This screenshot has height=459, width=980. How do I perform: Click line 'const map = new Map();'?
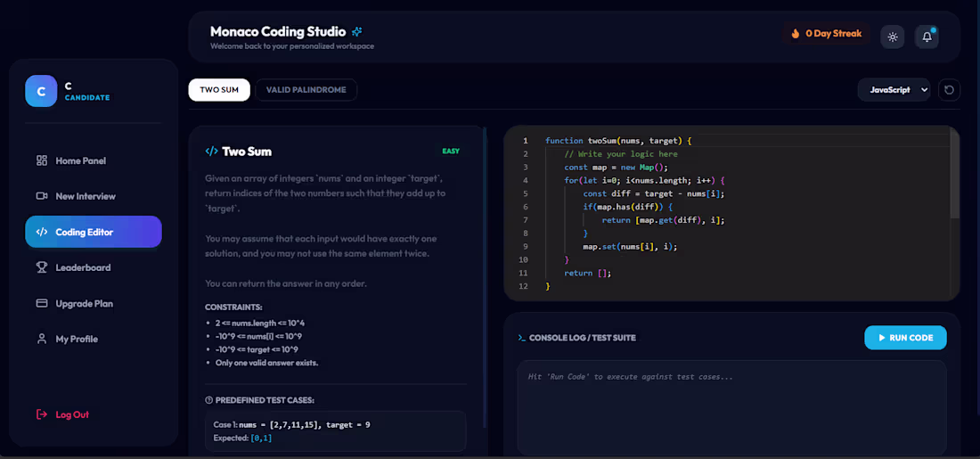pos(617,167)
